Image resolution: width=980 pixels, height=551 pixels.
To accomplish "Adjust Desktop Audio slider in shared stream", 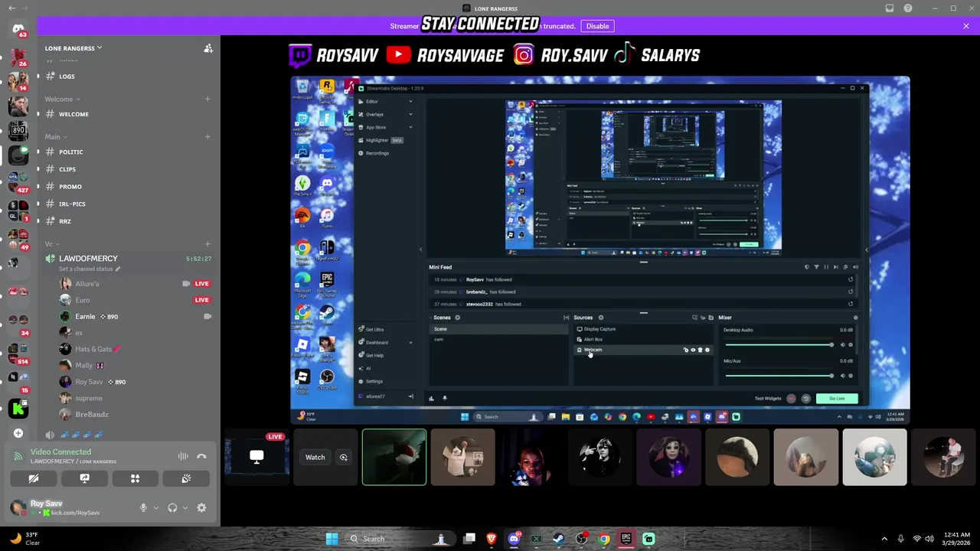I will point(779,345).
